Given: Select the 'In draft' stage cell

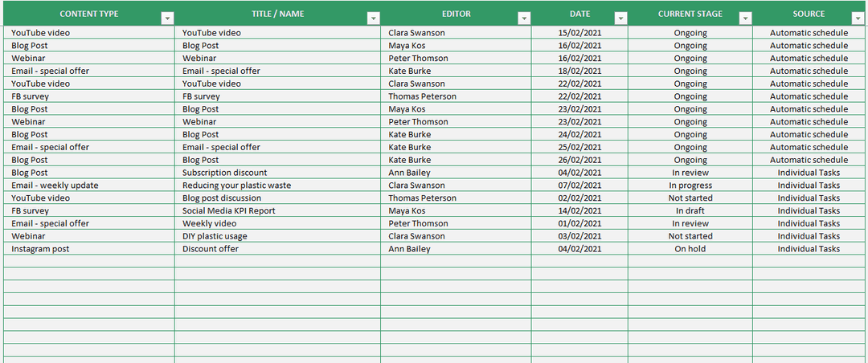Looking at the screenshot, I should tap(690, 210).
